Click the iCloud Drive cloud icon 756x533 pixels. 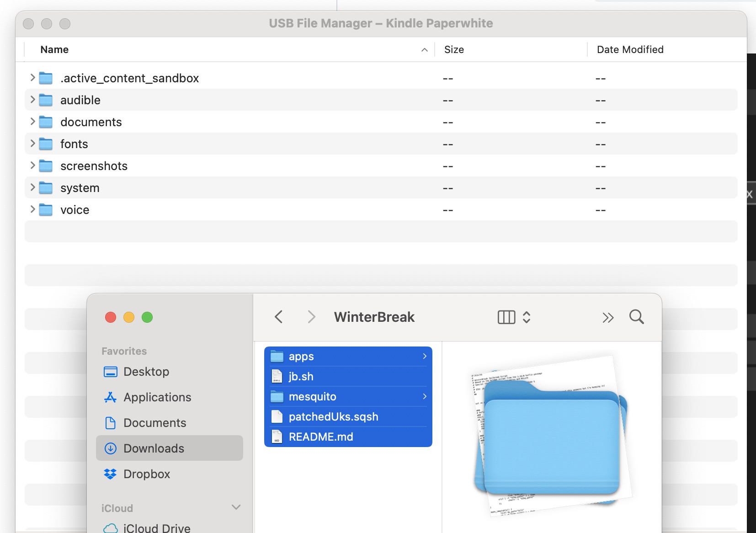(x=111, y=528)
